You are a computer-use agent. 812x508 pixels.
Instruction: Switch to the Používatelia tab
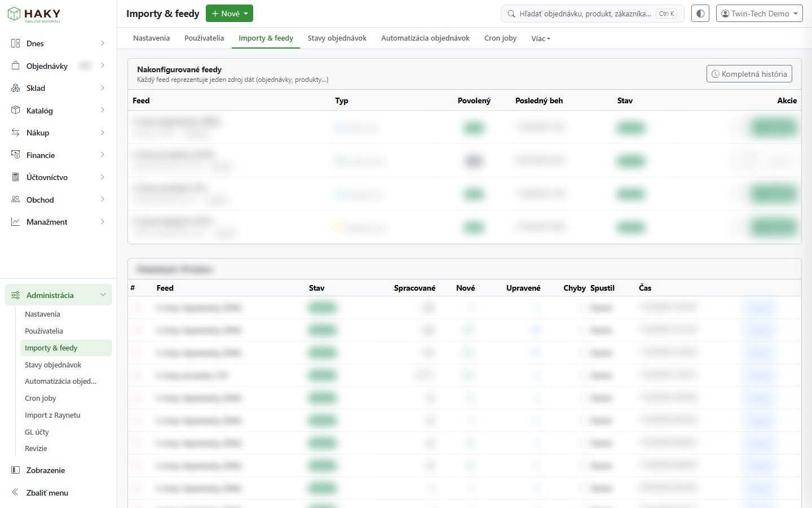[x=204, y=38]
